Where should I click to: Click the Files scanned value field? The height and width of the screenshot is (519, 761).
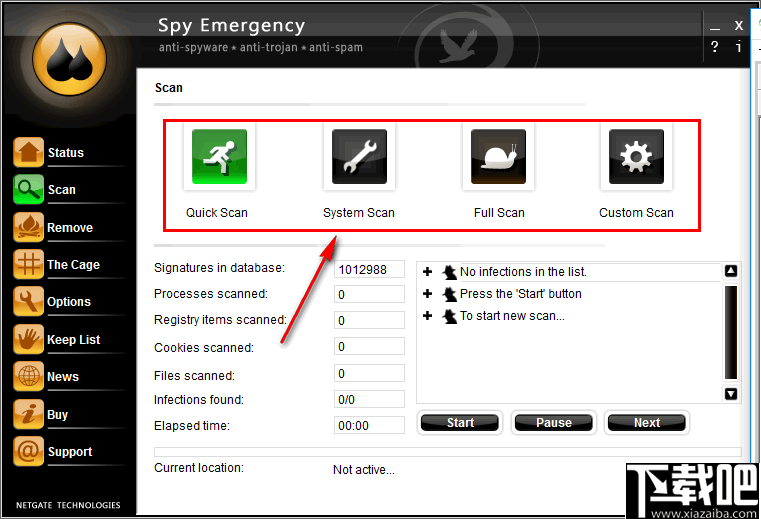(369, 373)
